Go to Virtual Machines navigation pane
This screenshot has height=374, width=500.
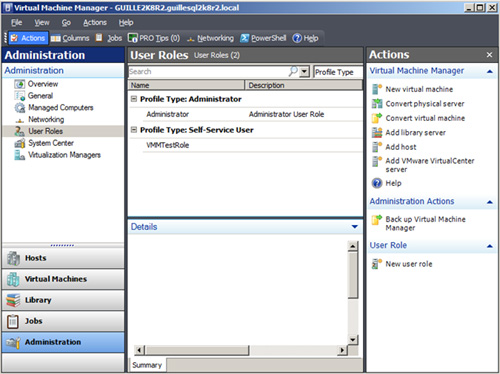(63, 279)
